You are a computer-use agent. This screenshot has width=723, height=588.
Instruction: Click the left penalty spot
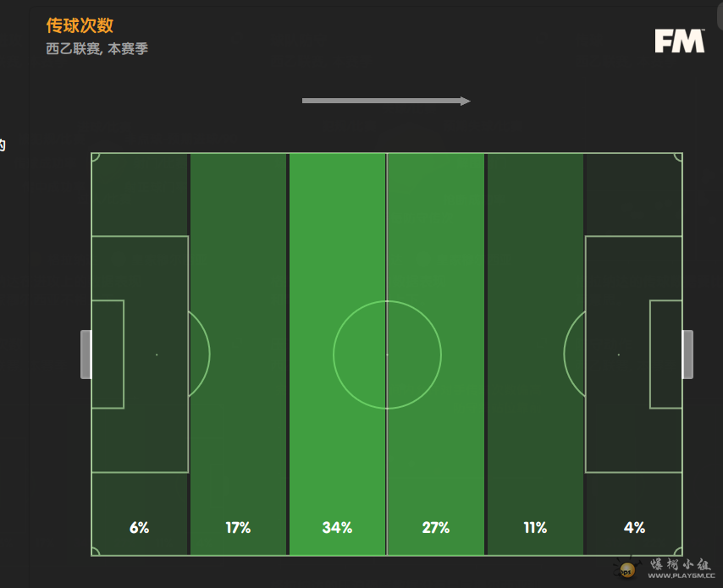point(157,354)
